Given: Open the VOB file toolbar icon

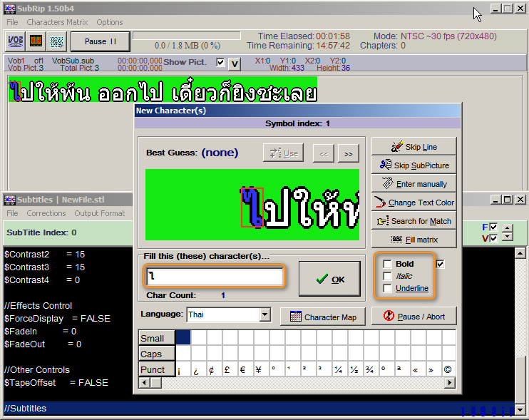Looking at the screenshot, I should (x=15, y=41).
